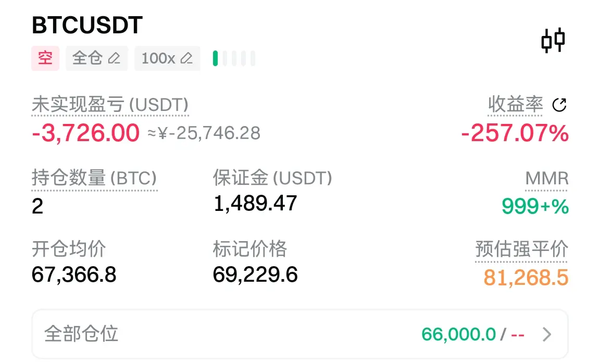Change margin mode via 全仓 button
Viewport: 600px width, 364px height.
[x=96, y=58]
